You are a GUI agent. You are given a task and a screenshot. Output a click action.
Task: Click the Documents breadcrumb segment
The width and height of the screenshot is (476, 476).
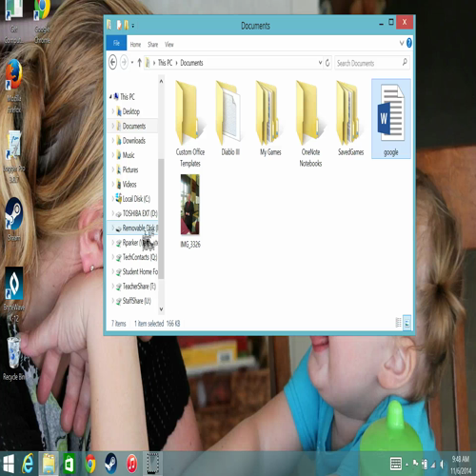tap(191, 63)
